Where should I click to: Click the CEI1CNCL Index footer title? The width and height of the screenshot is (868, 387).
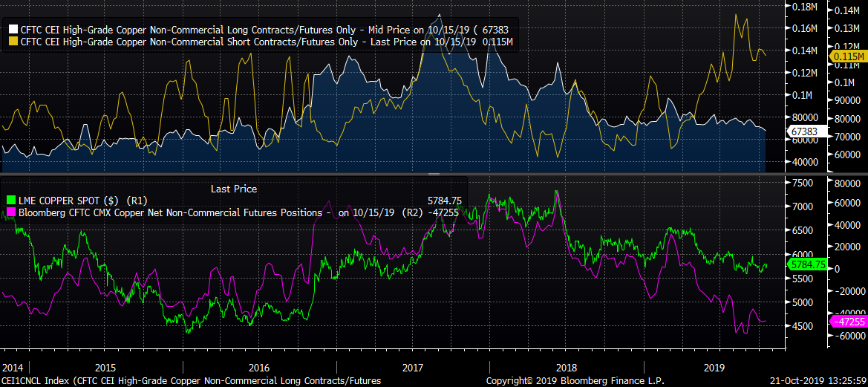pos(192,381)
